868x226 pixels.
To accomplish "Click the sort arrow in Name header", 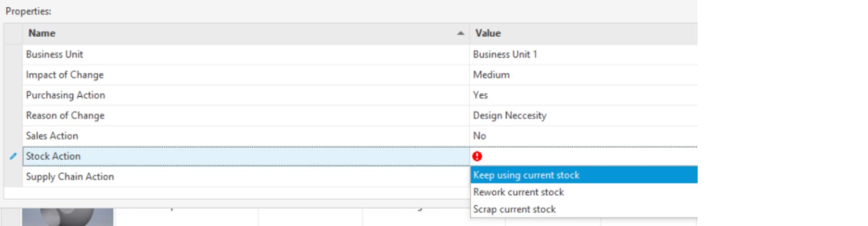I will (460, 33).
